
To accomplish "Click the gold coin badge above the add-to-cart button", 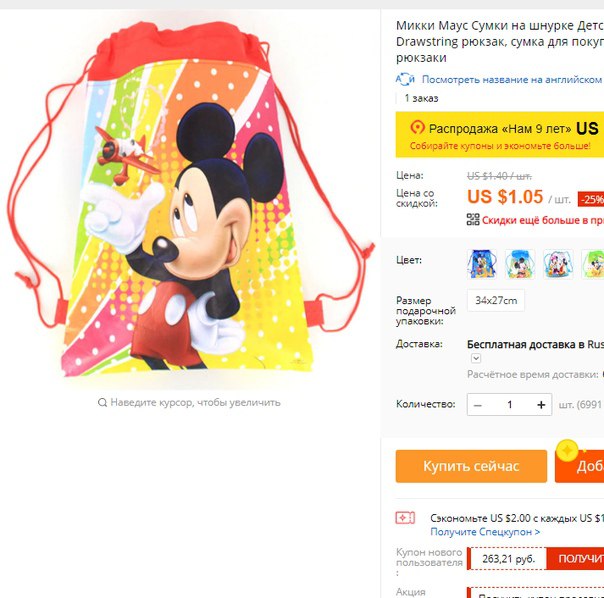I will tap(567, 450).
